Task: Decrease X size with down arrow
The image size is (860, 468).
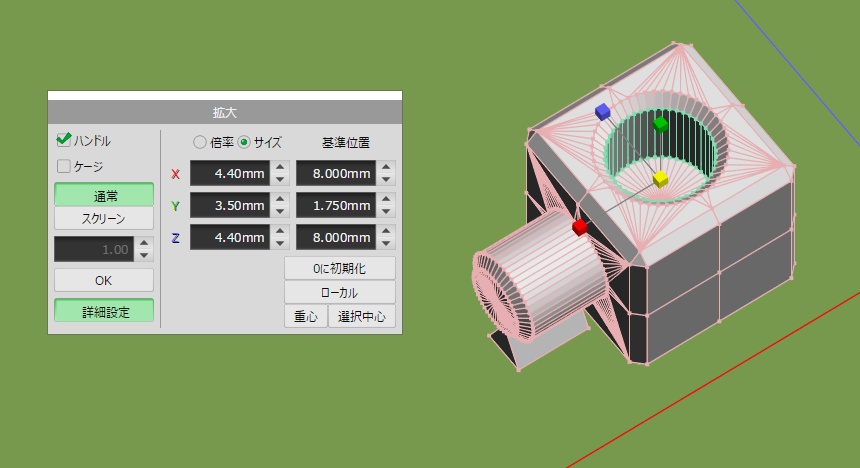Action: point(280,179)
